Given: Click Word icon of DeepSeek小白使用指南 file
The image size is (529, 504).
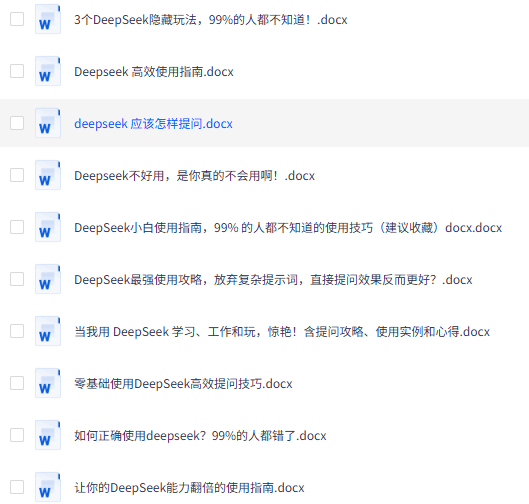Looking at the screenshot, I should click(x=48, y=227).
